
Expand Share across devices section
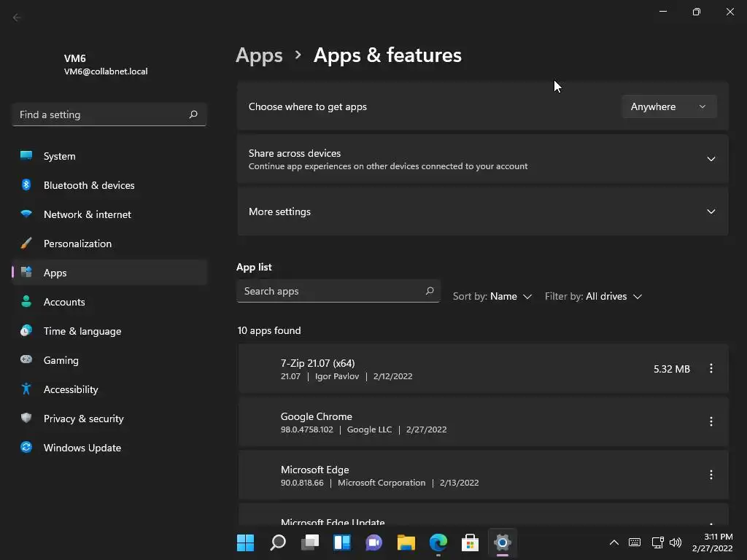[483, 159]
